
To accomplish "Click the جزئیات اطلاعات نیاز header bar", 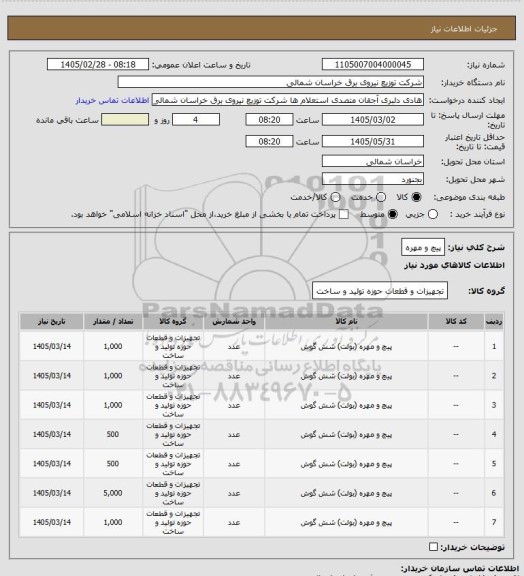I will pos(261,28).
